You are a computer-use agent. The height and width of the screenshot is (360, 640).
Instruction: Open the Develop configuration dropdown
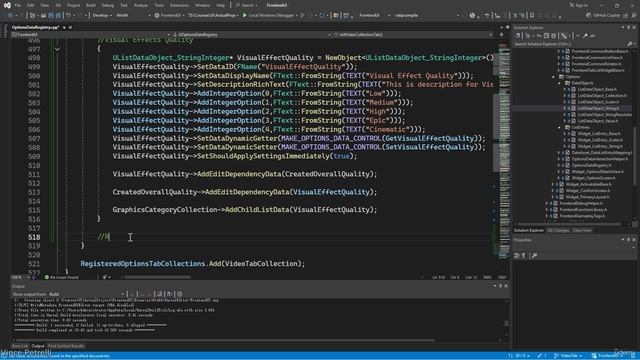tap(102, 16)
